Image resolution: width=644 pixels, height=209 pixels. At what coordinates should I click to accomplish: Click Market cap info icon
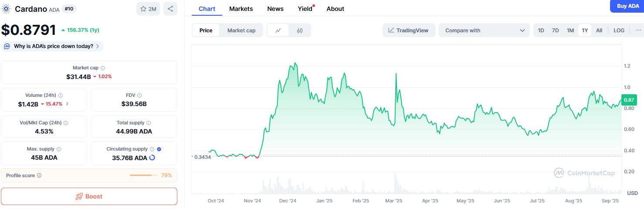[x=102, y=68]
